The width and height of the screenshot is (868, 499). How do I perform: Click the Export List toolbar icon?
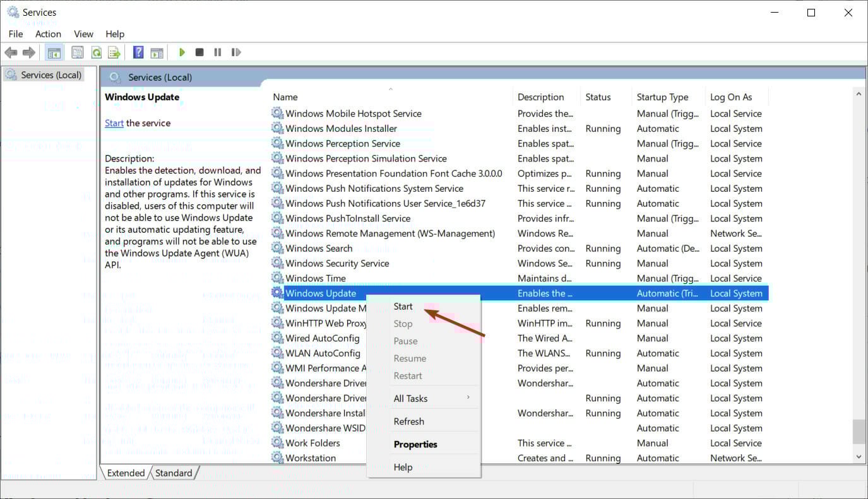point(114,52)
